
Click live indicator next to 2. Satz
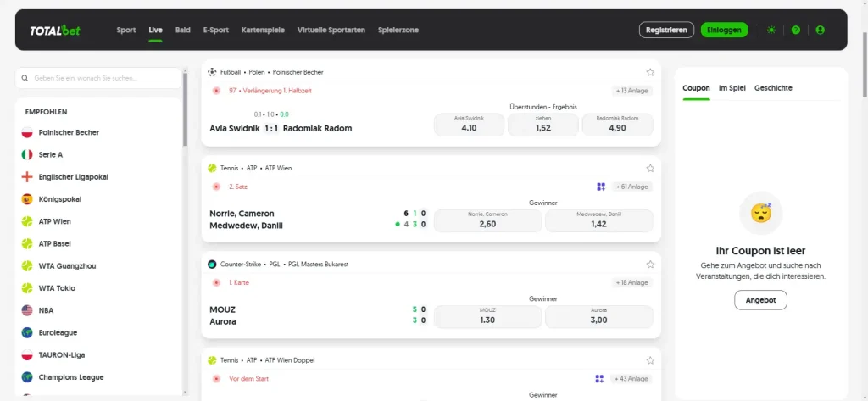tap(216, 187)
